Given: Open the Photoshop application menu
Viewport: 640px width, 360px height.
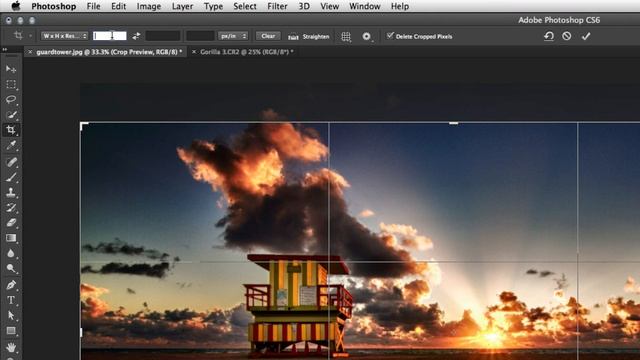Looking at the screenshot, I should pyautogui.click(x=53, y=6).
